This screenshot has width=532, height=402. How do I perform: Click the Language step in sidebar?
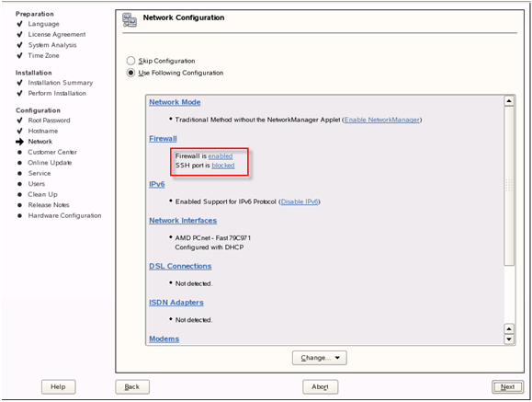coord(43,24)
